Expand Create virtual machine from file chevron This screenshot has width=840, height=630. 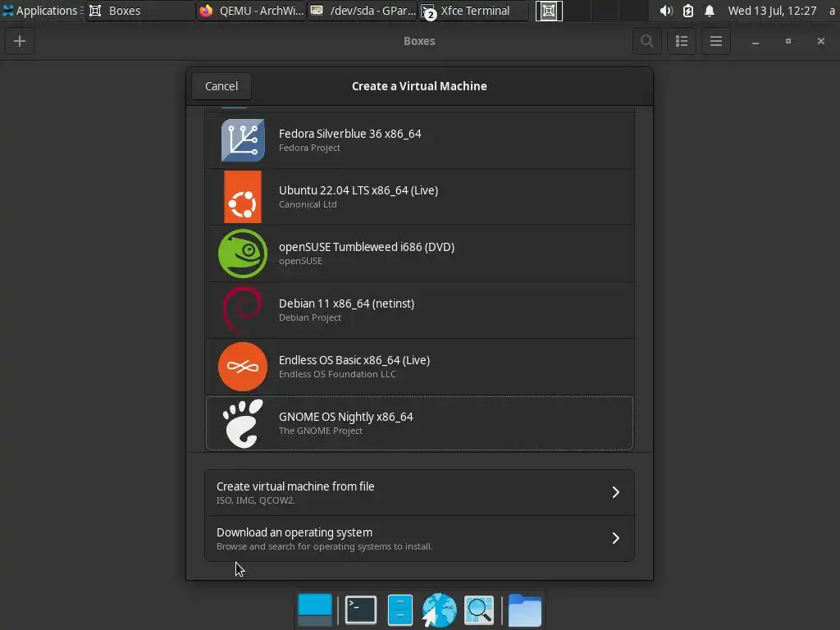[615, 492]
